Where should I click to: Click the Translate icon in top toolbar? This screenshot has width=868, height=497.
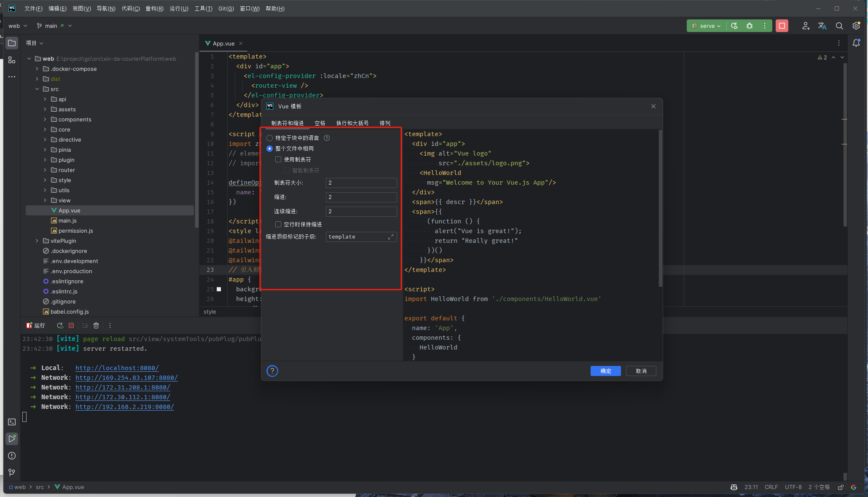822,26
